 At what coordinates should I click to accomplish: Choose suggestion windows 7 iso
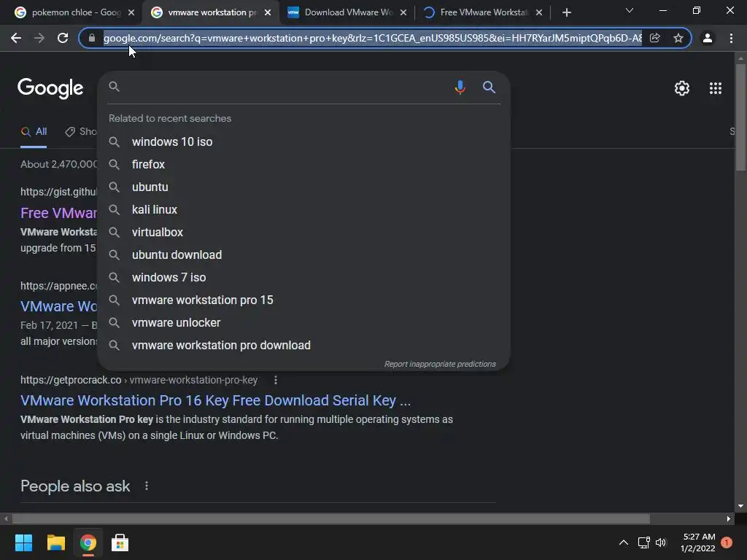click(x=304, y=278)
